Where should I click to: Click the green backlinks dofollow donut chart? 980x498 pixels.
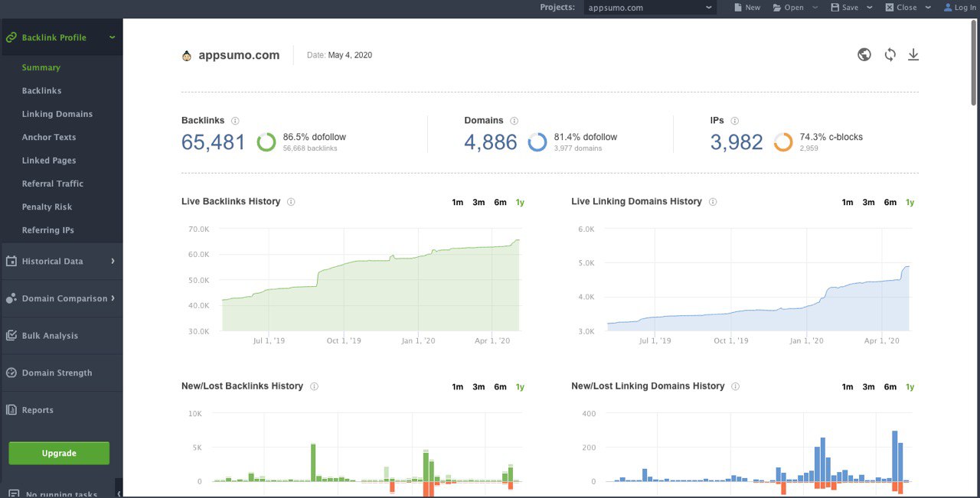click(x=266, y=142)
